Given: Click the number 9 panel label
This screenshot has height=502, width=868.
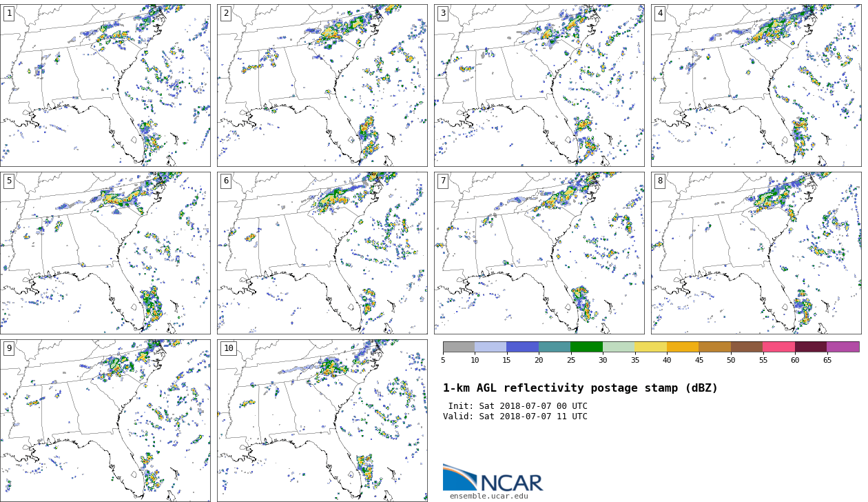Looking at the screenshot, I should pos(9,349).
